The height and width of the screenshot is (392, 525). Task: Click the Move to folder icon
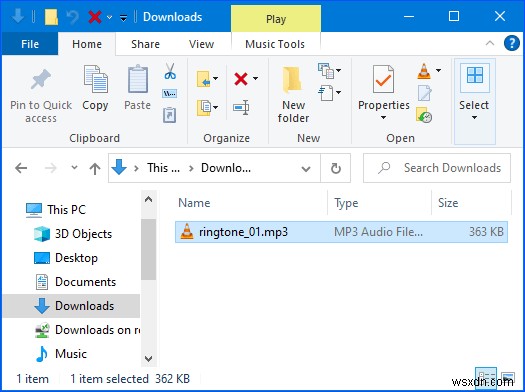(x=204, y=79)
